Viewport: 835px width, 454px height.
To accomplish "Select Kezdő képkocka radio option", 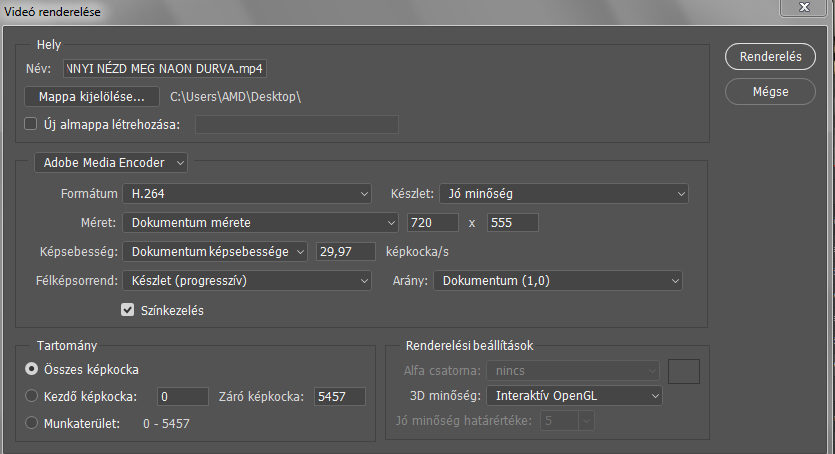I will 31,396.
